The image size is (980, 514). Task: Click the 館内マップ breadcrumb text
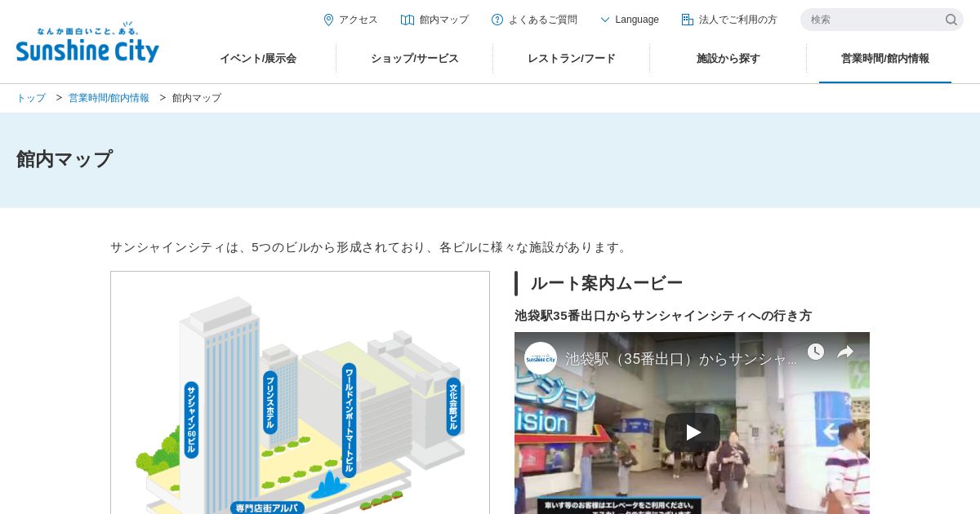click(x=197, y=98)
